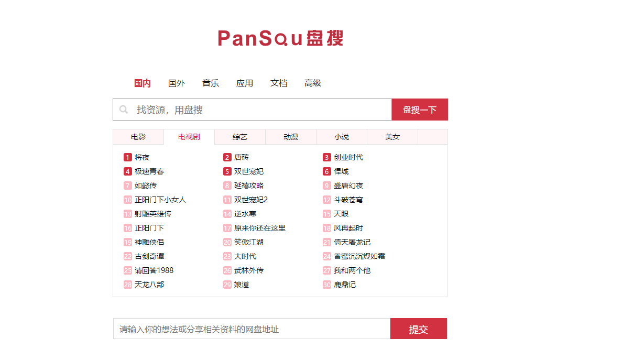Open the 动漫 tab

click(291, 137)
